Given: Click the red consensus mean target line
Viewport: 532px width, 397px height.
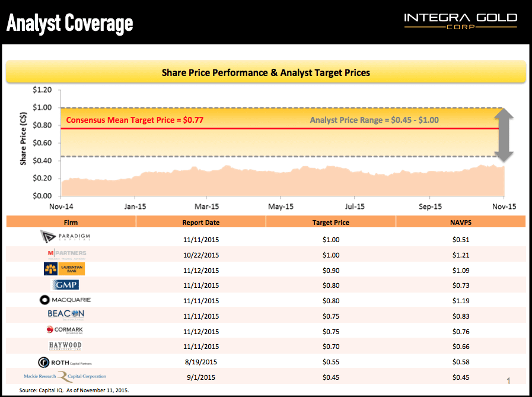Looking at the screenshot, I should (x=281, y=128).
